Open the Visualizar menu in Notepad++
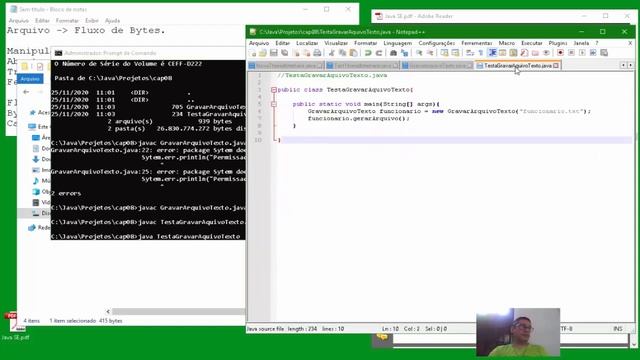Screen dimensions: 640x360 (336, 43)
